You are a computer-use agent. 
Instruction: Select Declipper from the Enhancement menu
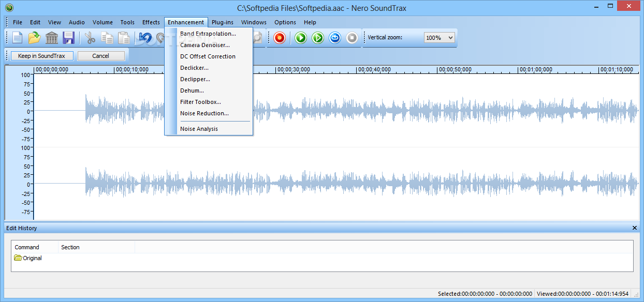[x=209, y=79]
